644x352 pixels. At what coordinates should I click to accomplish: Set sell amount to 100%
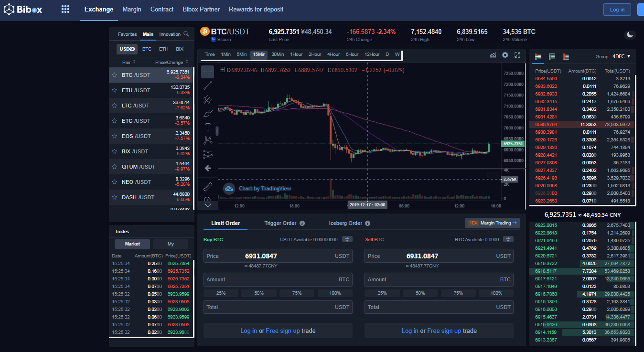(496, 293)
